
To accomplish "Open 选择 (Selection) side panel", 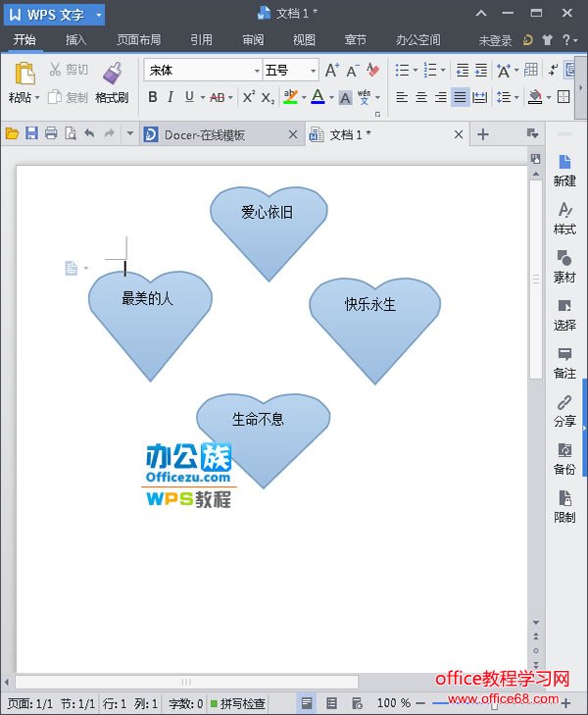I will [x=564, y=315].
